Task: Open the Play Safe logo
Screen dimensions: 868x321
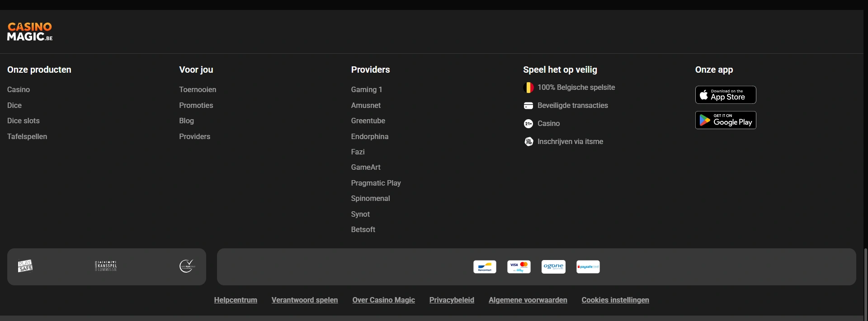Action: (x=25, y=266)
